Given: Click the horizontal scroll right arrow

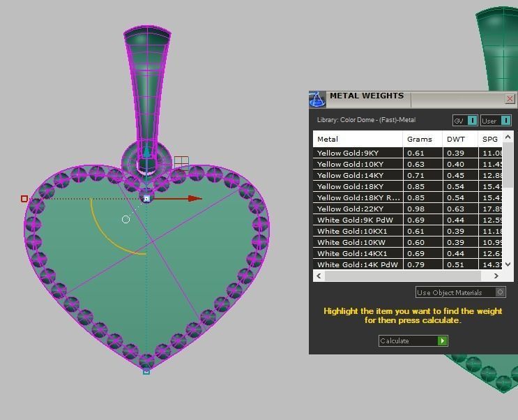Looking at the screenshot, I should coord(496,276).
